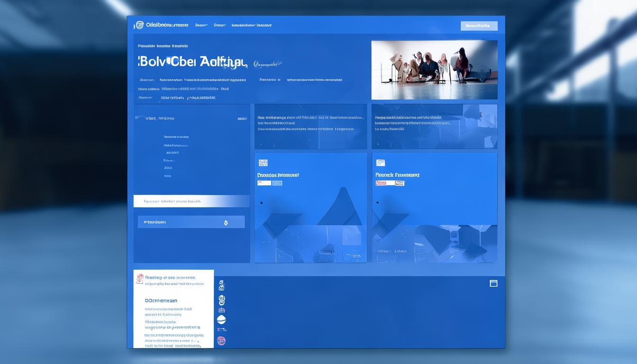Click the red icon in white panel

point(139,279)
